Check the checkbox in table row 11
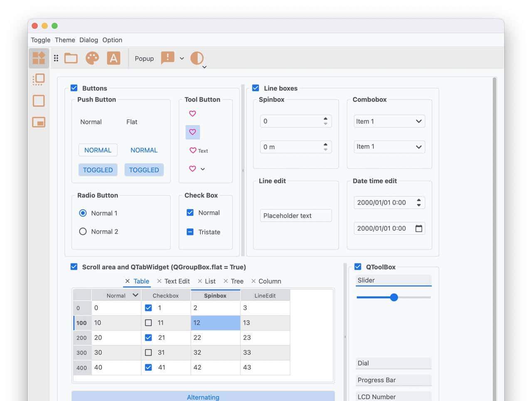 point(148,323)
